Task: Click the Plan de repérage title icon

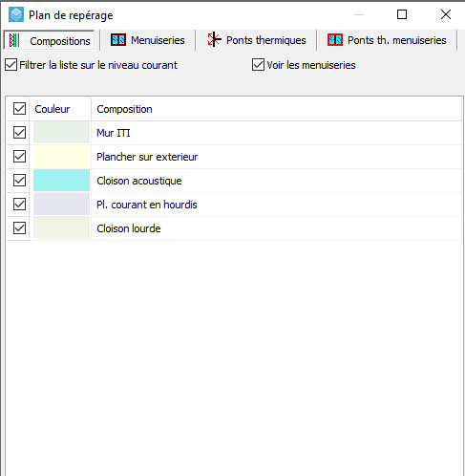Action: [16, 14]
